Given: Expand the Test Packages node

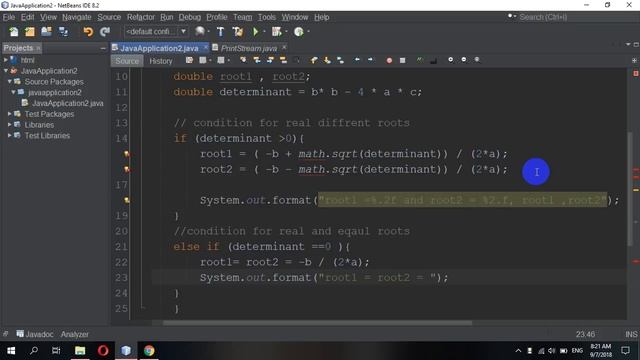Looking at the screenshot, I should [9, 114].
